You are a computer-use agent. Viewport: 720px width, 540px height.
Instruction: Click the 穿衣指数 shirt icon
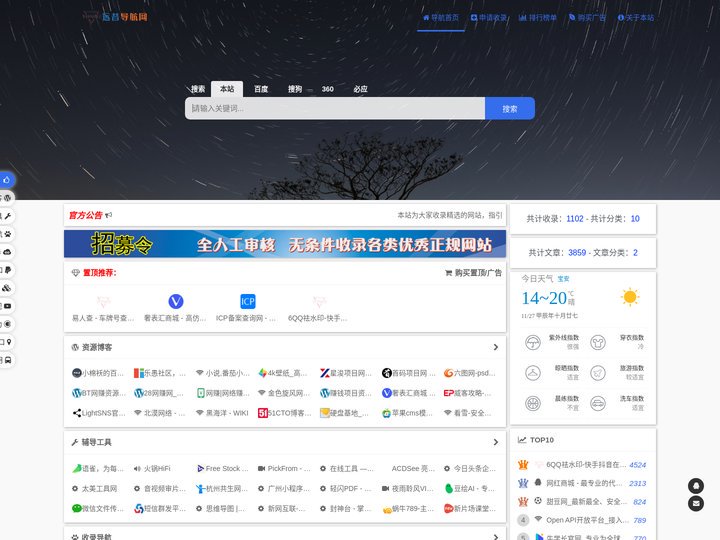click(597, 343)
